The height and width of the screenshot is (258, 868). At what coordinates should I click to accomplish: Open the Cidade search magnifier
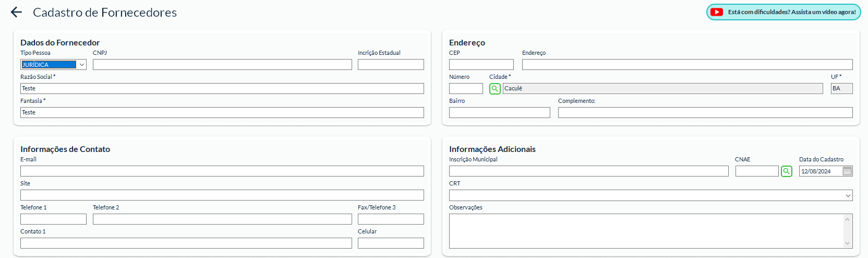pyautogui.click(x=495, y=89)
